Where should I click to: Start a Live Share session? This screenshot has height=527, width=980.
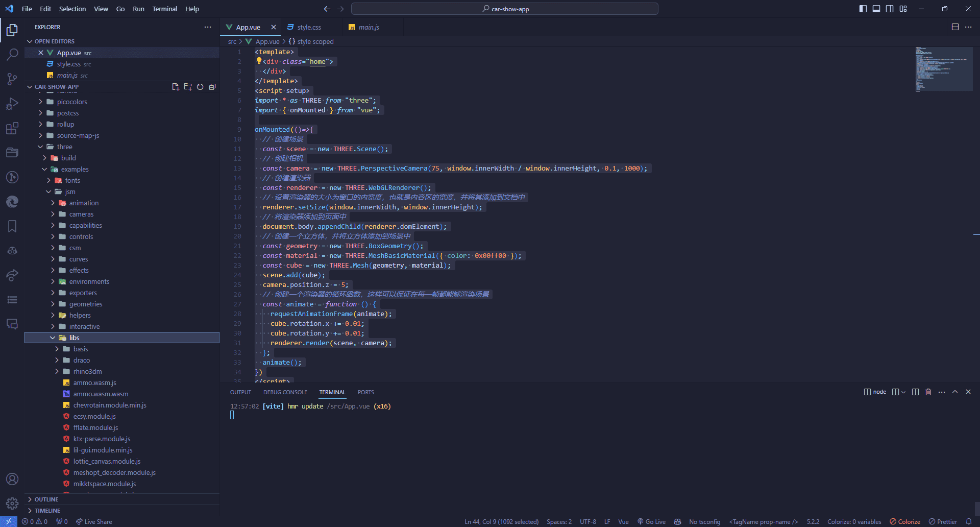click(94, 521)
